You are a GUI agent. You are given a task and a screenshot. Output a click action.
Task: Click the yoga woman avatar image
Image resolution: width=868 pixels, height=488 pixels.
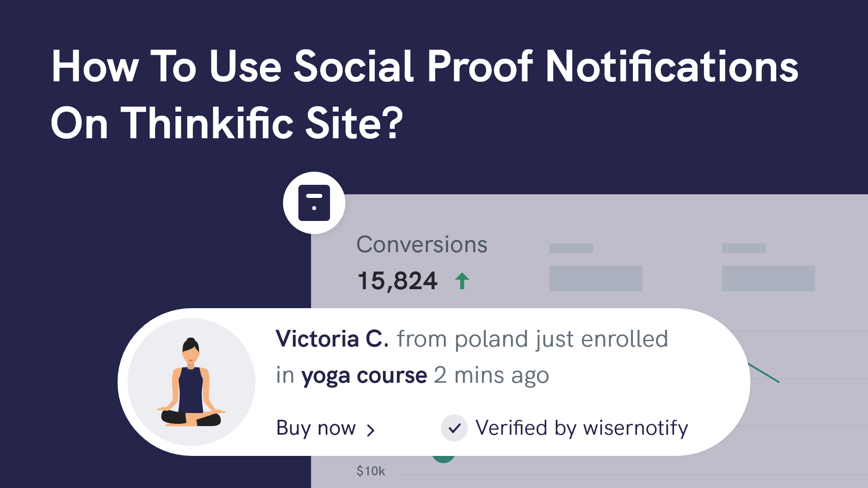coord(191,382)
